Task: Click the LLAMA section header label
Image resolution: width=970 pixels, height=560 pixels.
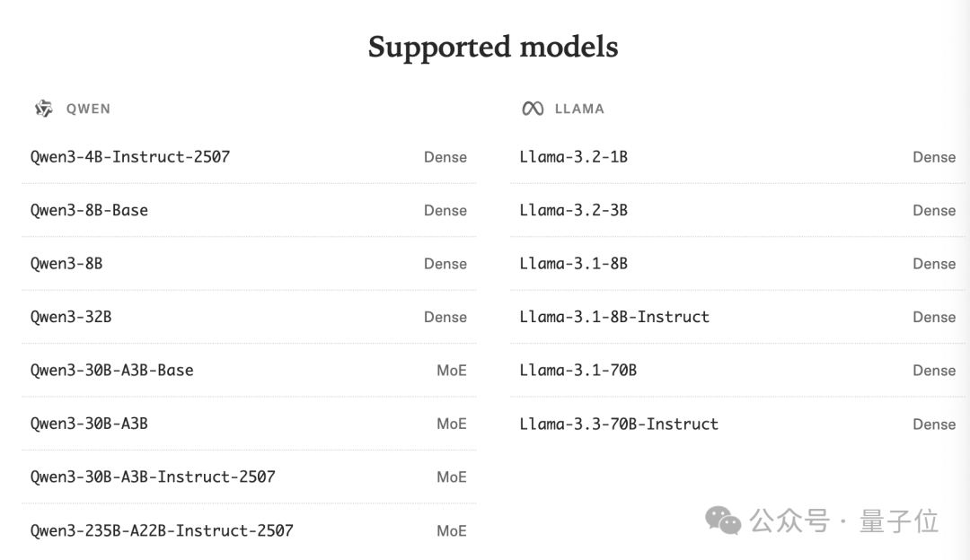Action: (579, 109)
